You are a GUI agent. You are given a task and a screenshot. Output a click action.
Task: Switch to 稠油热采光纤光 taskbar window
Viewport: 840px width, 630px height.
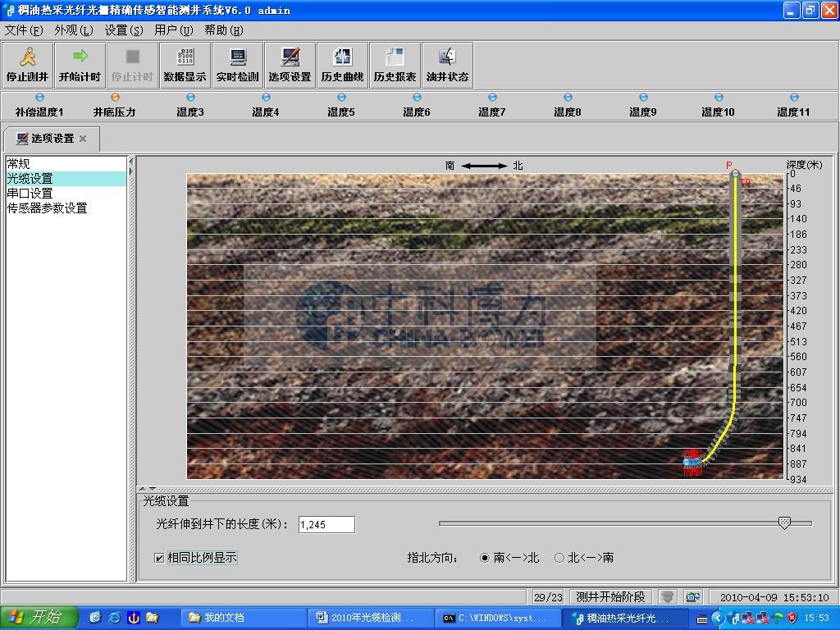626,618
